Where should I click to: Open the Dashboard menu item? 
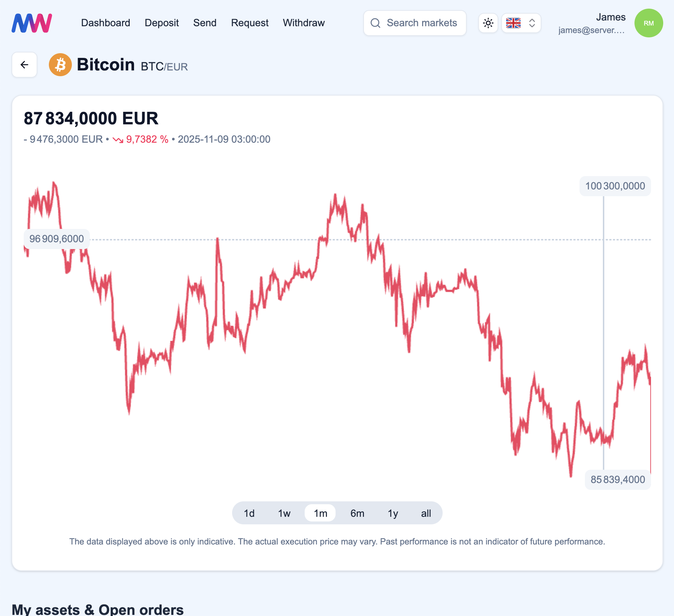[106, 23]
